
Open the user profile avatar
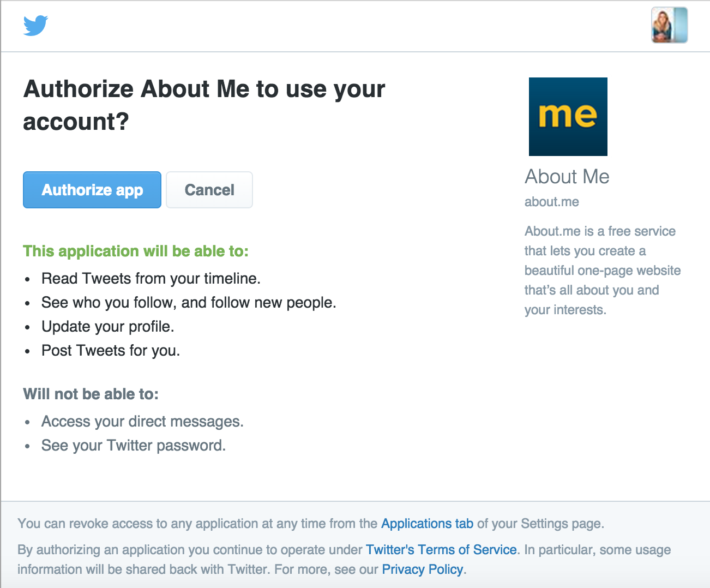point(669,25)
